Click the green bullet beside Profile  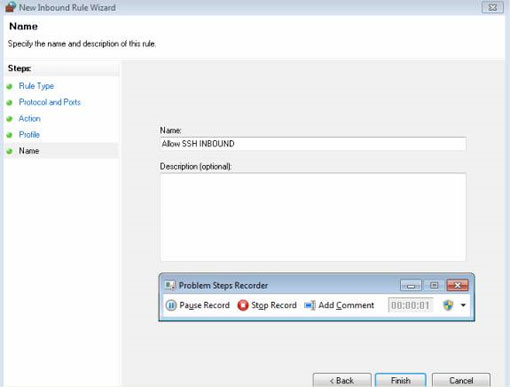coord(9,135)
